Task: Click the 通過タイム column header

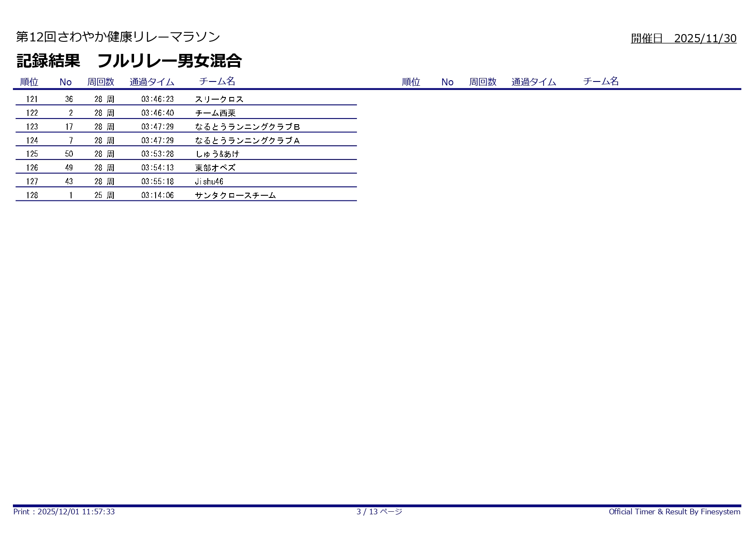Action: tap(151, 81)
